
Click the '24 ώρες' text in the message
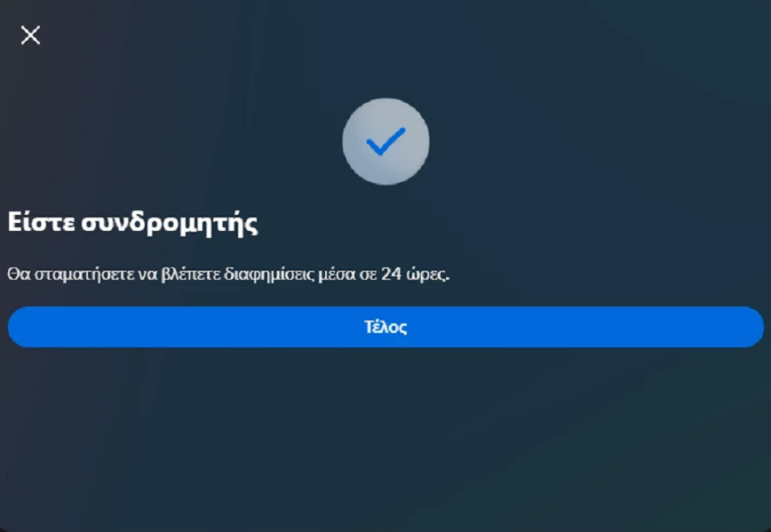[x=416, y=274]
